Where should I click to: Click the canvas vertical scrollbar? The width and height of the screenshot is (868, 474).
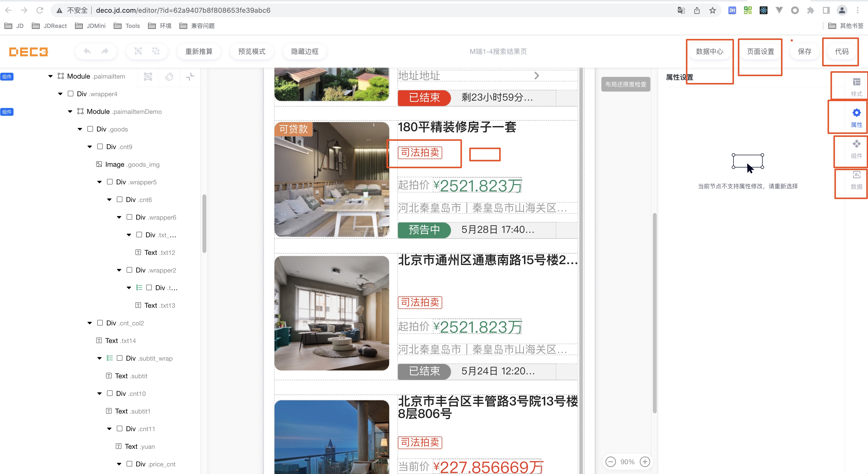(x=655, y=313)
